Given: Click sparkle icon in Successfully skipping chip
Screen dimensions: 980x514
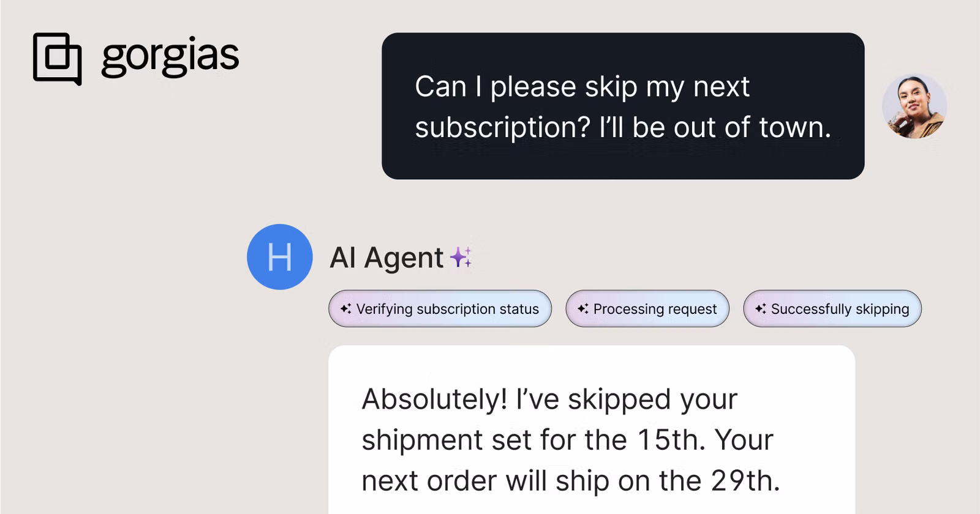Looking at the screenshot, I should click(x=761, y=309).
